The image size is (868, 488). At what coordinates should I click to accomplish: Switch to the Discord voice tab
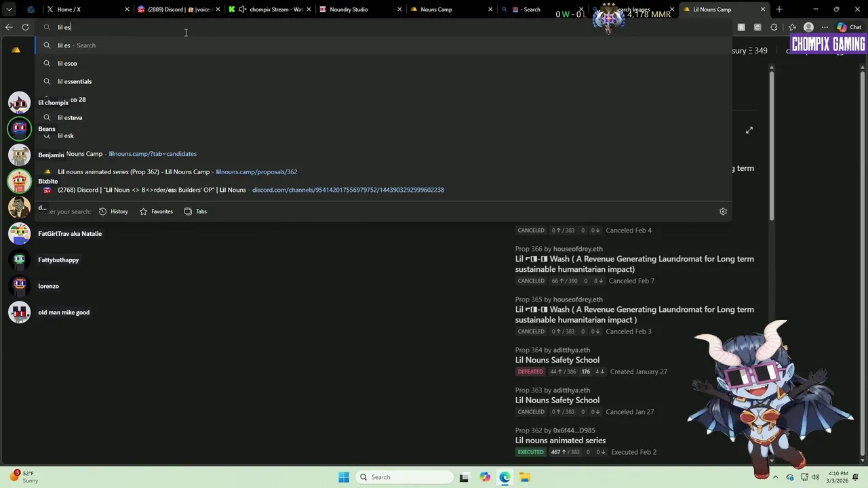[178, 9]
